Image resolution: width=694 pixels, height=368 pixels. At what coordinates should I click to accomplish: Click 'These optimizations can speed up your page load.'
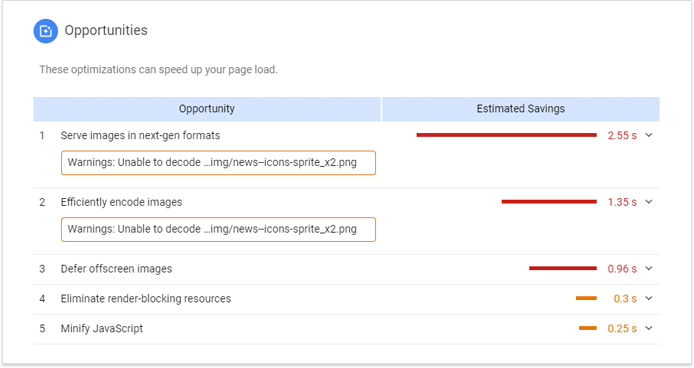click(x=158, y=70)
